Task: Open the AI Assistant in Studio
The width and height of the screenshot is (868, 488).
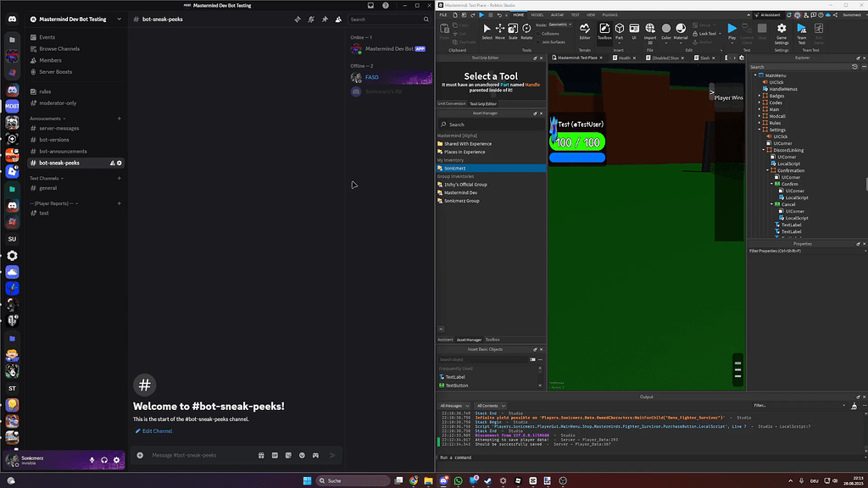Action: 768,15
